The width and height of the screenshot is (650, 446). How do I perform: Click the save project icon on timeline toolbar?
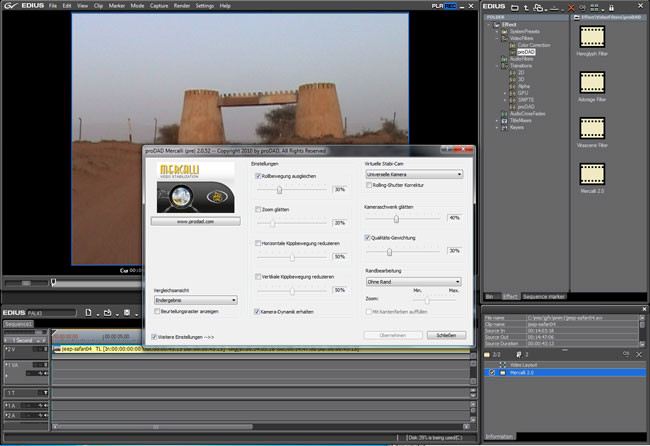[x=127, y=312]
